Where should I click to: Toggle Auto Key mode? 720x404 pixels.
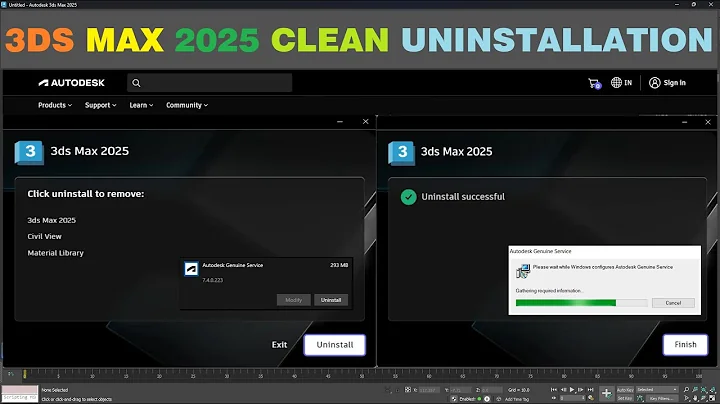point(625,390)
